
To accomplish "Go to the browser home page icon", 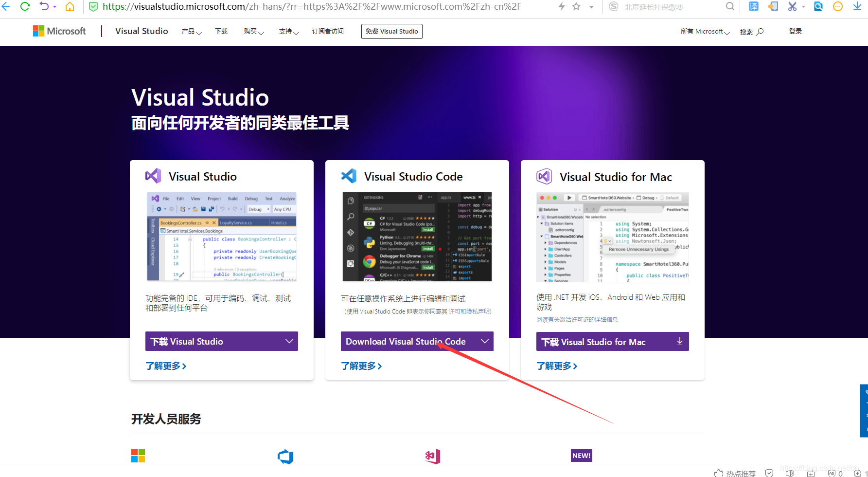I will pos(70,7).
